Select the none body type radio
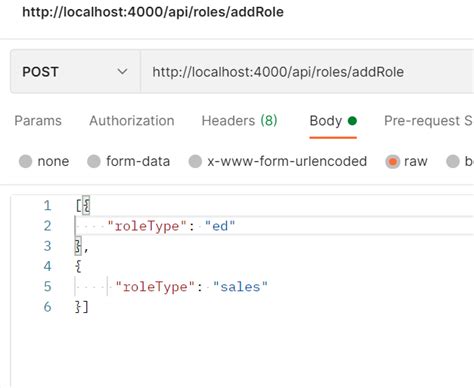The image size is (474, 388). [x=26, y=161]
